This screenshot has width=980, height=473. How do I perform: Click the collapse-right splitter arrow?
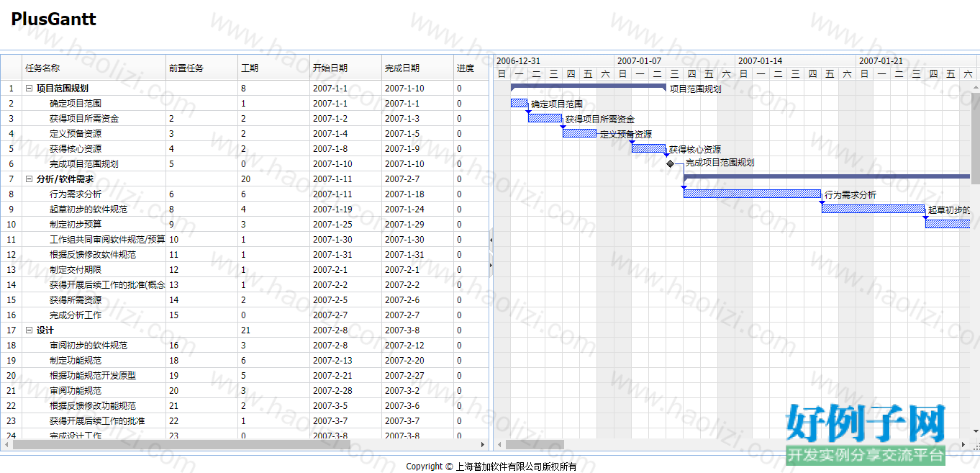point(491,266)
